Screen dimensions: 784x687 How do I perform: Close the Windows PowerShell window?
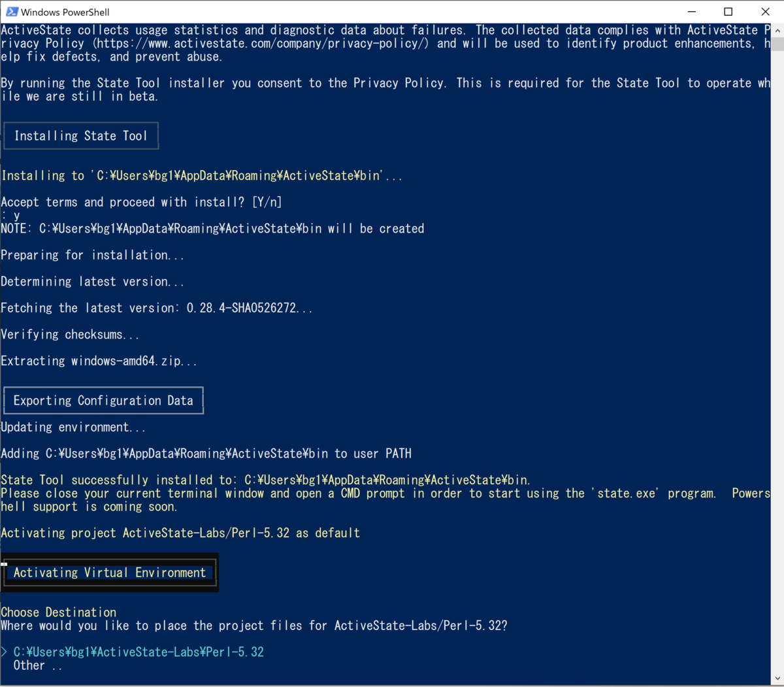click(x=765, y=12)
